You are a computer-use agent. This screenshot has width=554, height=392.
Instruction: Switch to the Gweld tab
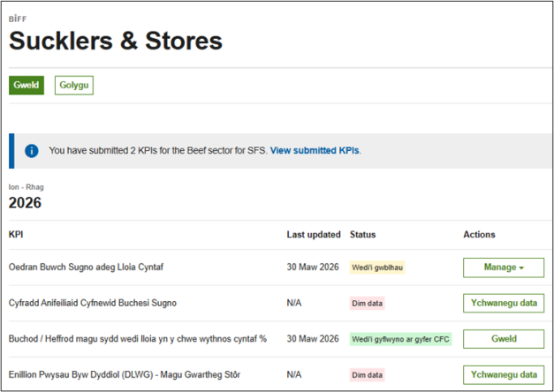coord(27,86)
